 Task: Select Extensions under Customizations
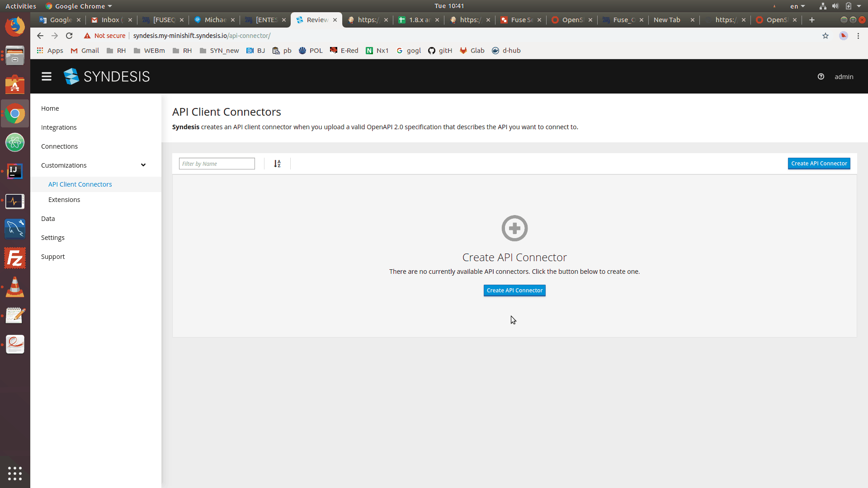[64, 200]
